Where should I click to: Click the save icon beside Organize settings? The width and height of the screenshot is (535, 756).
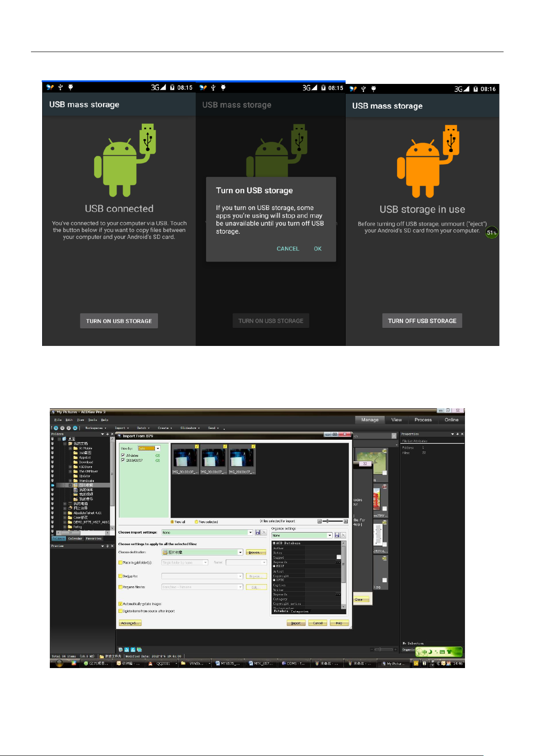coord(337,535)
